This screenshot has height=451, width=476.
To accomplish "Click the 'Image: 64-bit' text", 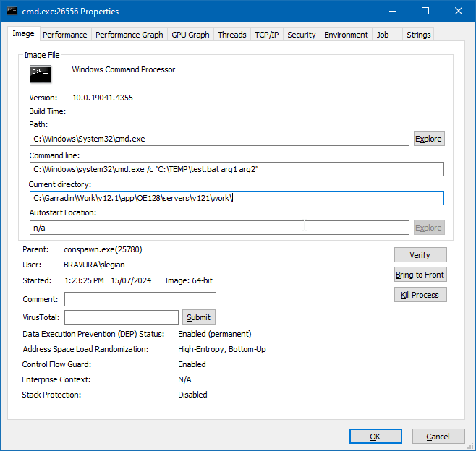I will pyautogui.click(x=189, y=280).
